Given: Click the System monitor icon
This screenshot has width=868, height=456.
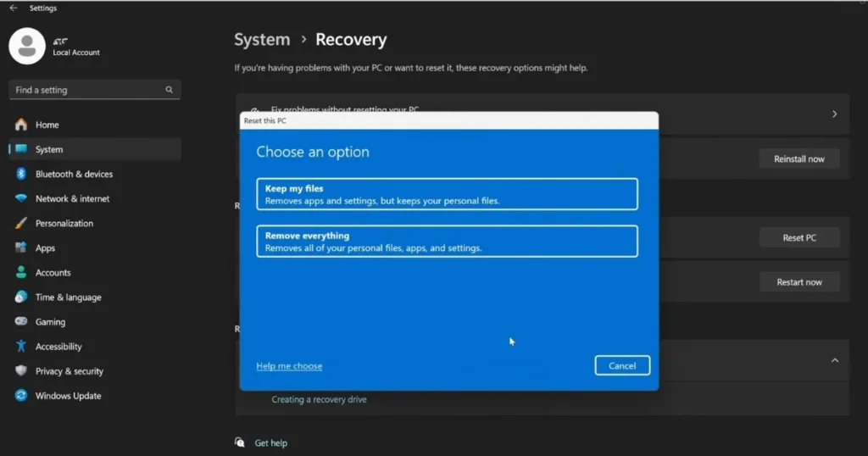Looking at the screenshot, I should (21, 149).
